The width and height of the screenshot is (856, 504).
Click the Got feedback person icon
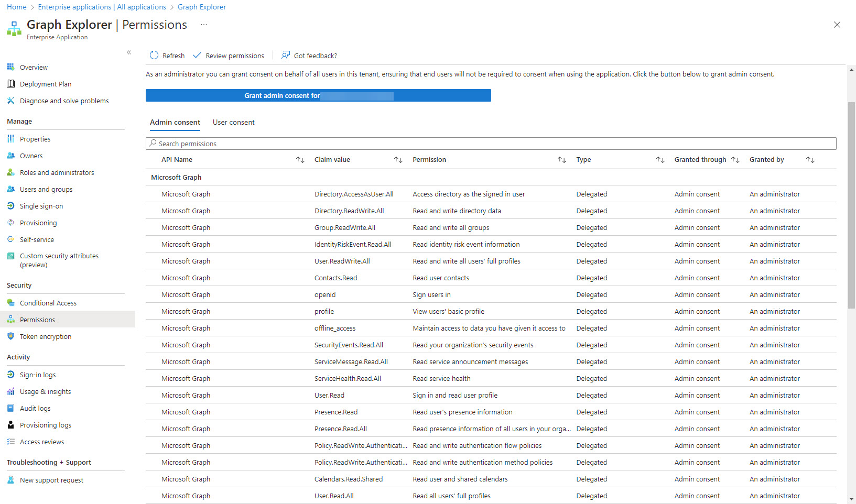286,56
